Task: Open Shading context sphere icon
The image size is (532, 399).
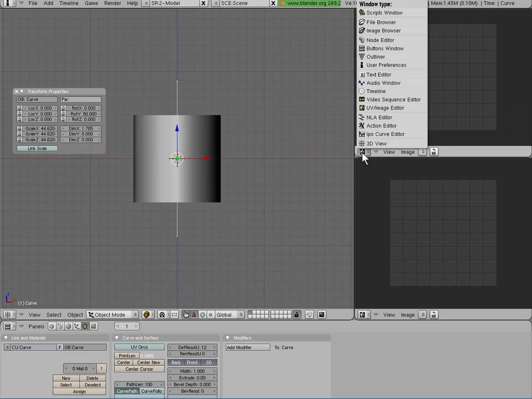Action: [x=68, y=326]
